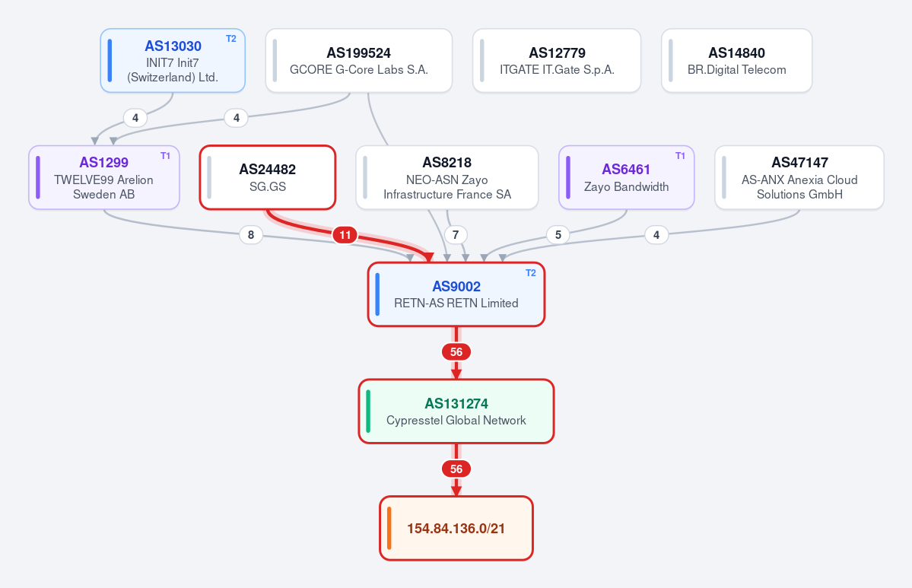Select the 154.84.136.0/21 prefix node
This screenshot has width=912, height=588.
click(456, 528)
